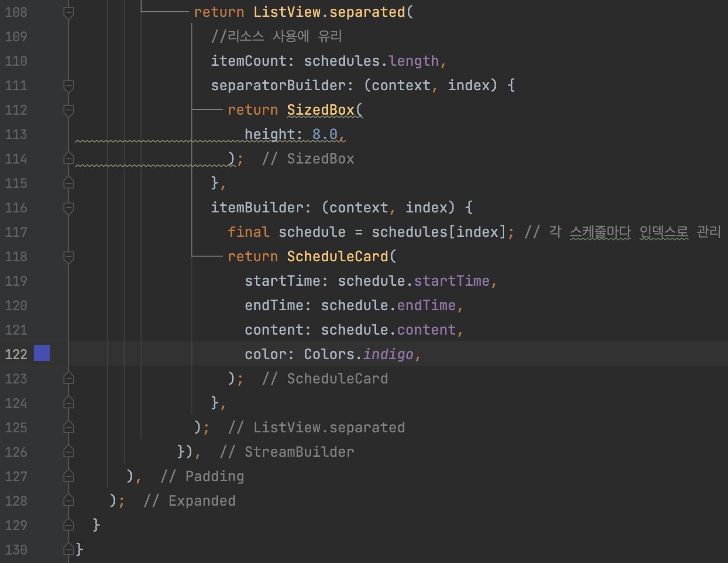Click the itemBuilder parameter name
728x563 pixels.
coord(257,208)
